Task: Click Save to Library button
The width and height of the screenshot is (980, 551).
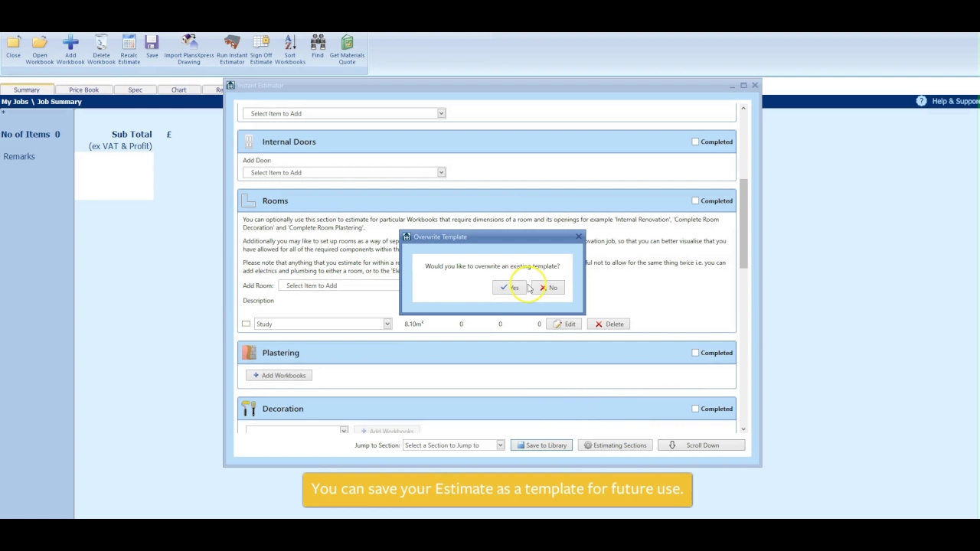Action: pyautogui.click(x=541, y=445)
